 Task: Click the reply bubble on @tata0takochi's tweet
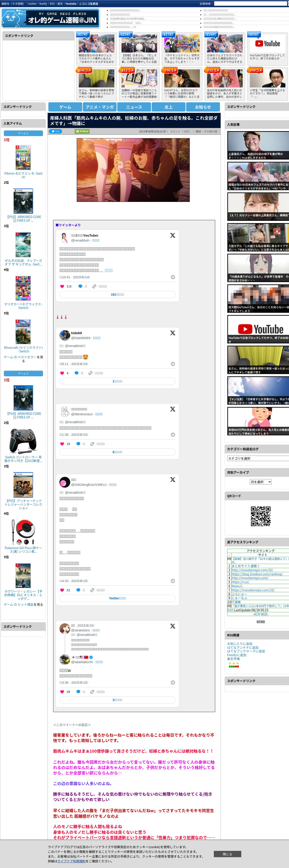[78, 692]
